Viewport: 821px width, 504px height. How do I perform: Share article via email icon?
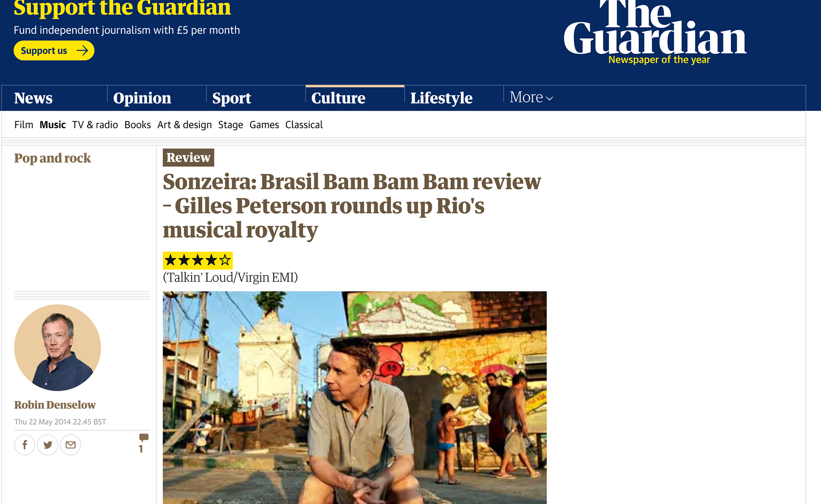pyautogui.click(x=71, y=445)
